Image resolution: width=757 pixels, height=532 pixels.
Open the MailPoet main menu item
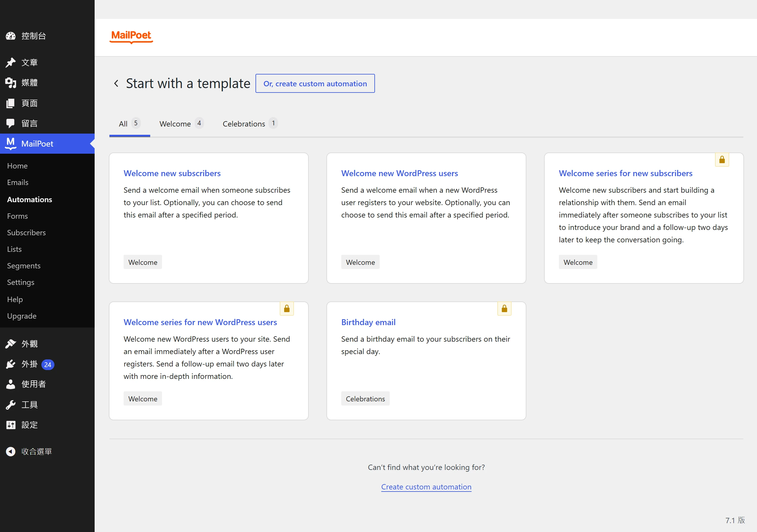tap(47, 143)
